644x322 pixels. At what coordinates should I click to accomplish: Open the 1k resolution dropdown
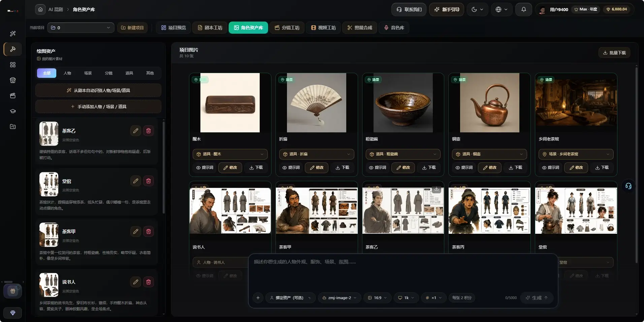406,298
